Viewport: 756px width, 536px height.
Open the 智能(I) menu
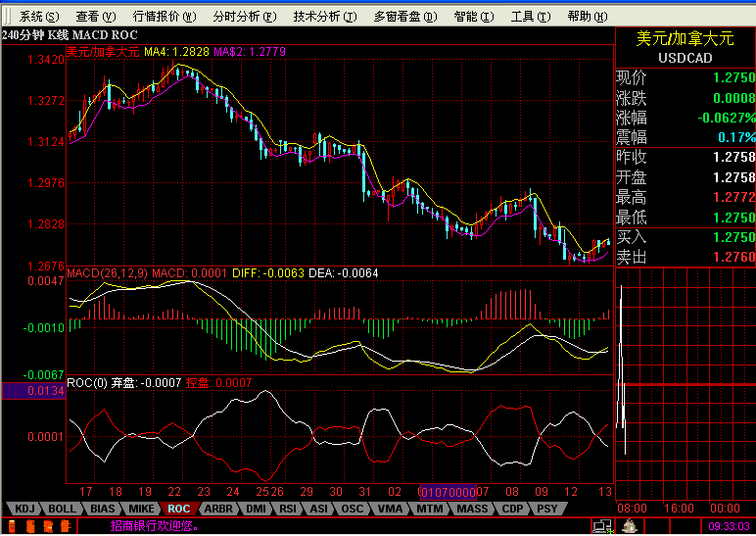point(473,17)
